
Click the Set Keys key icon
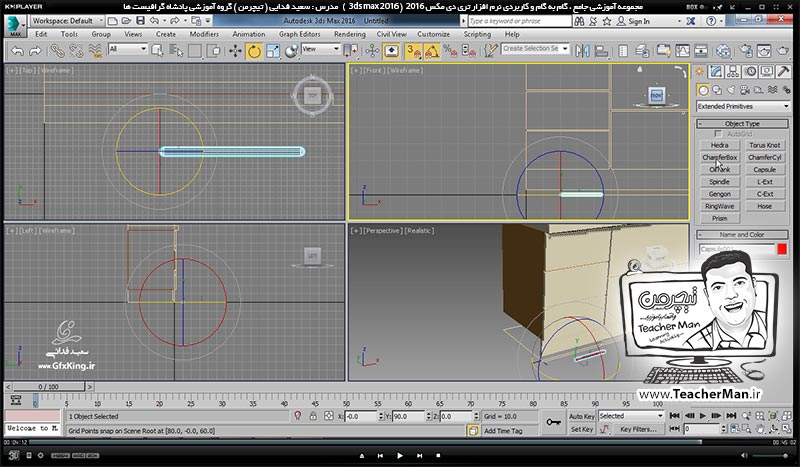553,422
